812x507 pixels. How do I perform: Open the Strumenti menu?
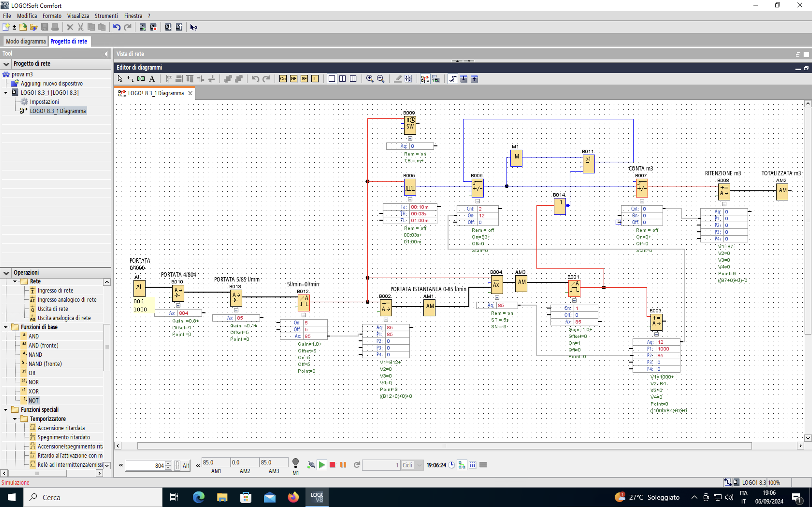click(x=106, y=16)
